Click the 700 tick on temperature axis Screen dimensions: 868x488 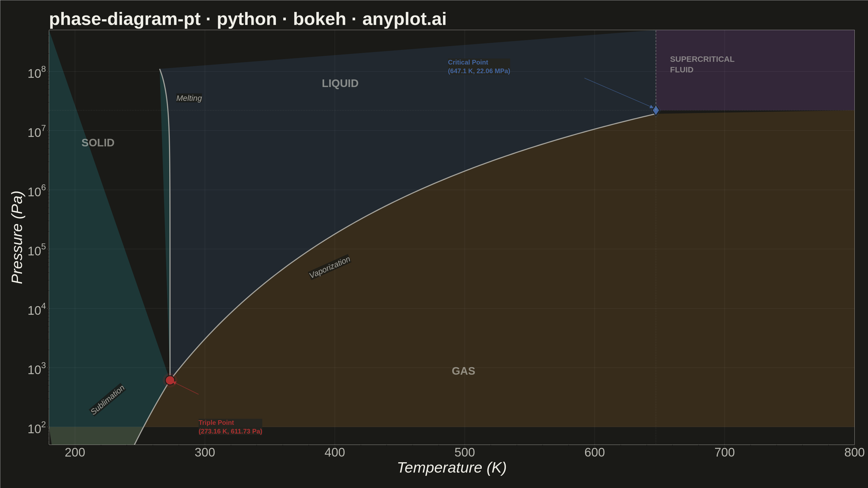725,452
